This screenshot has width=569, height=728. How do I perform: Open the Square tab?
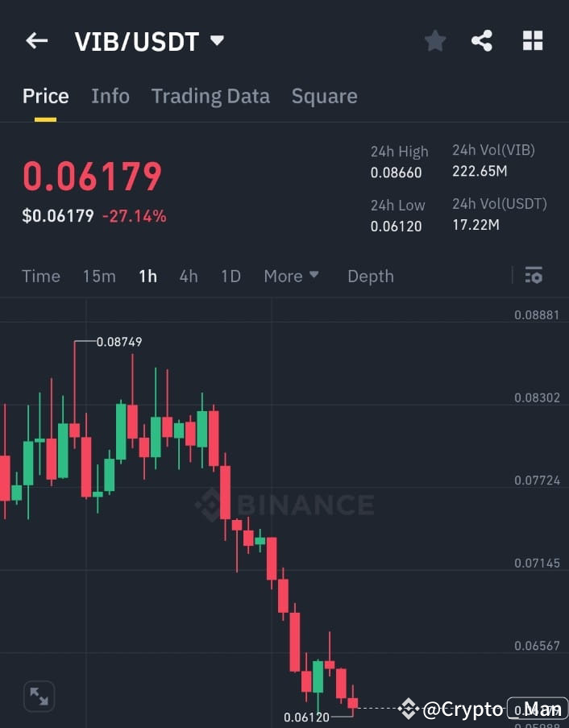pos(324,96)
